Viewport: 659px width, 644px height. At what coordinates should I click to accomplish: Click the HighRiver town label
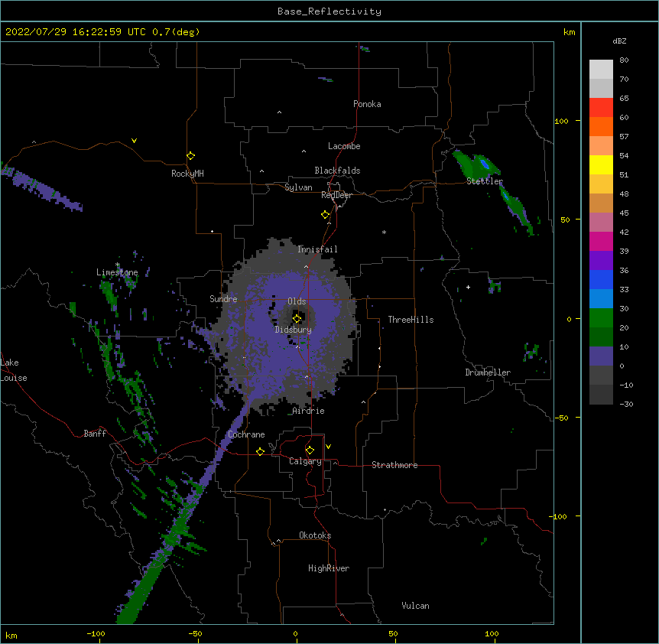329,568
